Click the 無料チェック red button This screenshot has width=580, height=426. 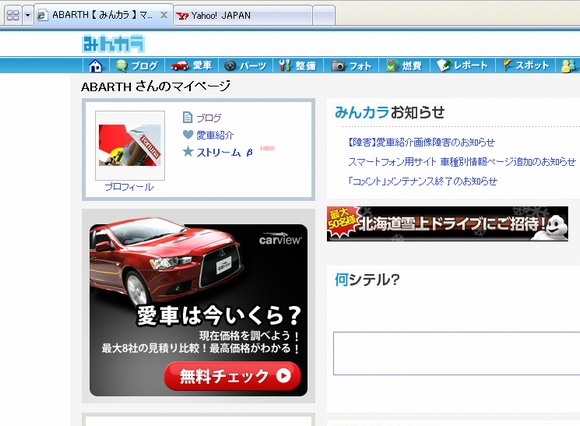(x=232, y=376)
